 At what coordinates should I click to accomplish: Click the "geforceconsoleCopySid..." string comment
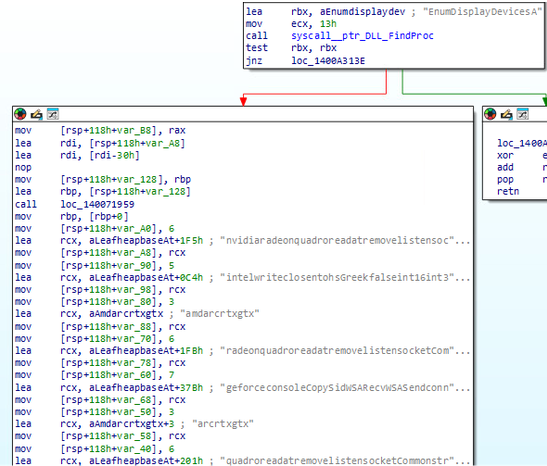pyautogui.click(x=345, y=388)
